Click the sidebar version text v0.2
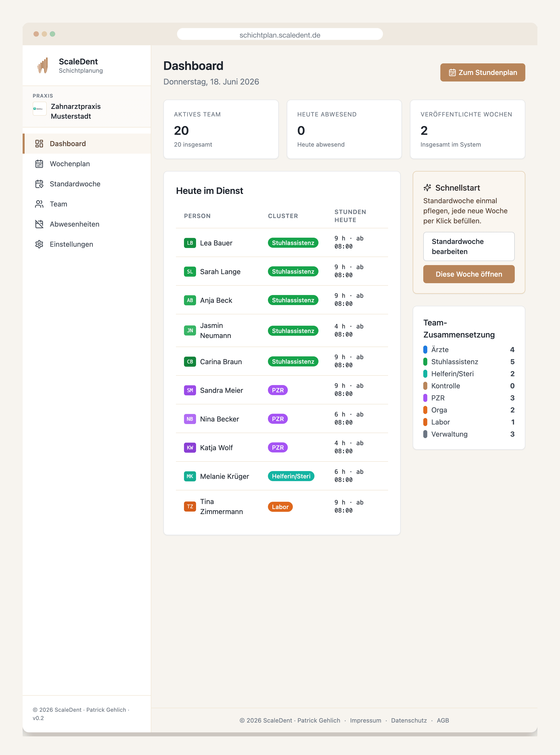Viewport: 560px width, 755px height. click(x=38, y=718)
